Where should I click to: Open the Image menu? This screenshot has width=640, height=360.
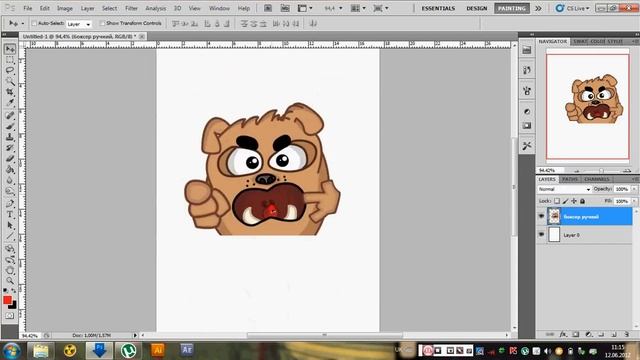[64, 8]
